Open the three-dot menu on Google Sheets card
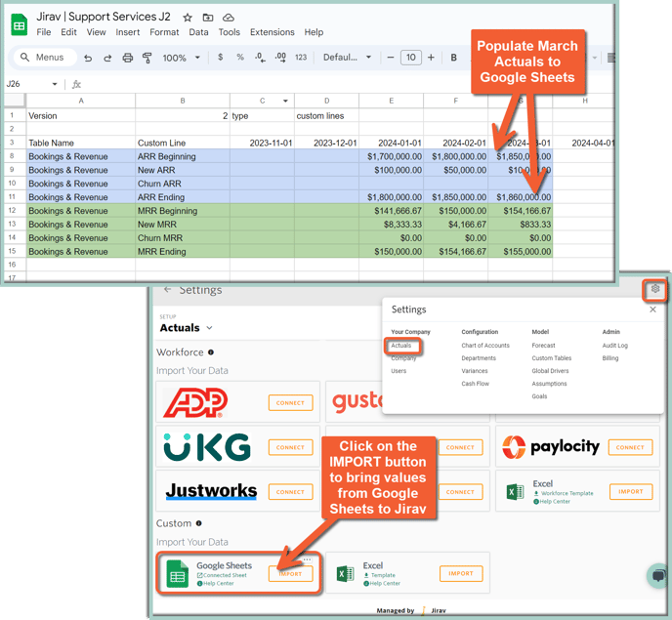Screen dimensions: 672x620 point(308,559)
